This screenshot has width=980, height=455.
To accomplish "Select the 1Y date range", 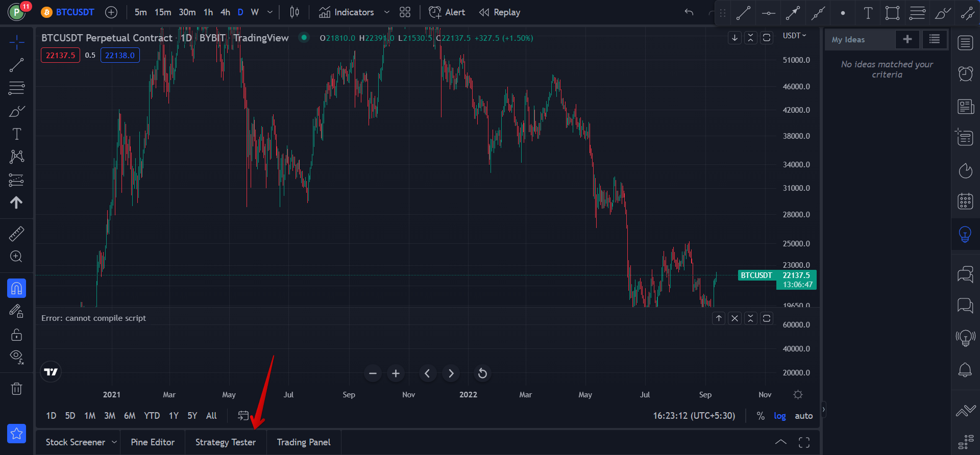I will pos(174,416).
